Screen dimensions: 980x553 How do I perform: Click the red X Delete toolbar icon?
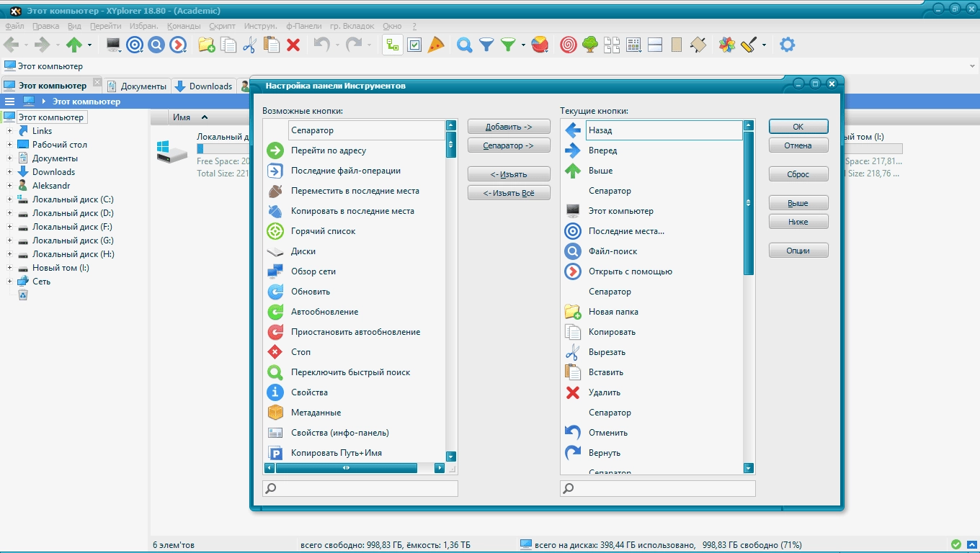(293, 45)
